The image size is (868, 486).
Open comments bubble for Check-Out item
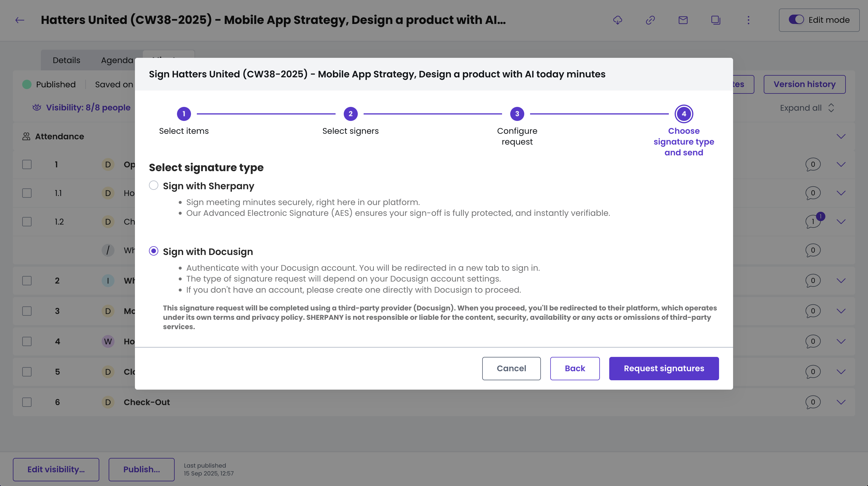[x=813, y=402]
